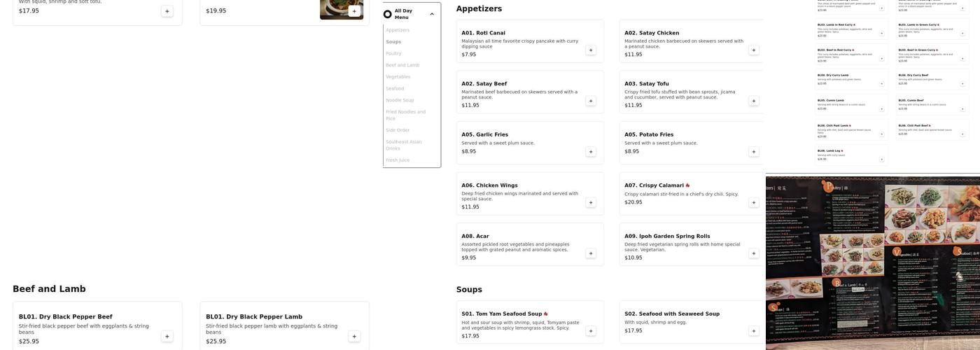
Task: Jump to Soups in menu sidebar
Action: (393, 42)
